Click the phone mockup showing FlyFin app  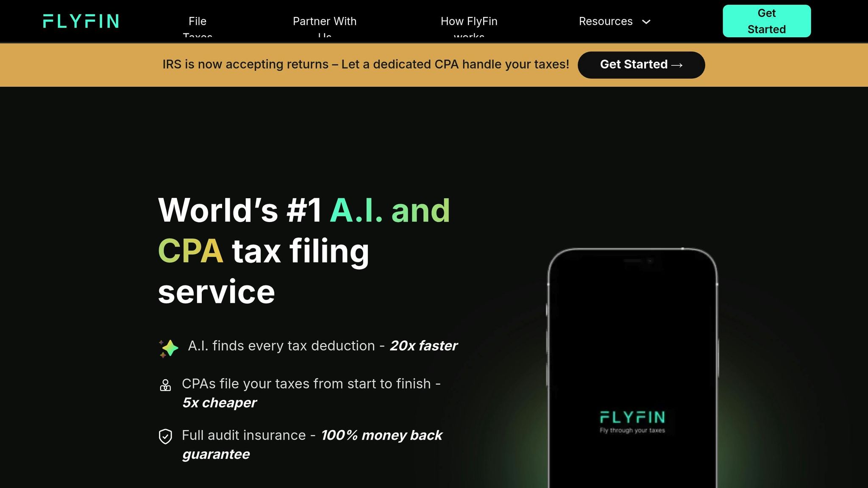(632, 368)
